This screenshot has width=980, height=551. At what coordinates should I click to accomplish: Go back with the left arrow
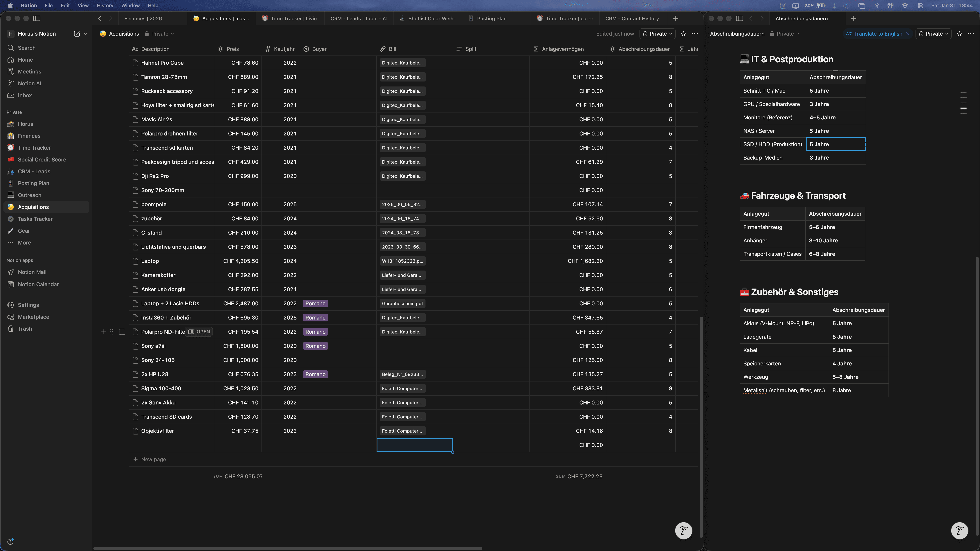click(x=100, y=18)
